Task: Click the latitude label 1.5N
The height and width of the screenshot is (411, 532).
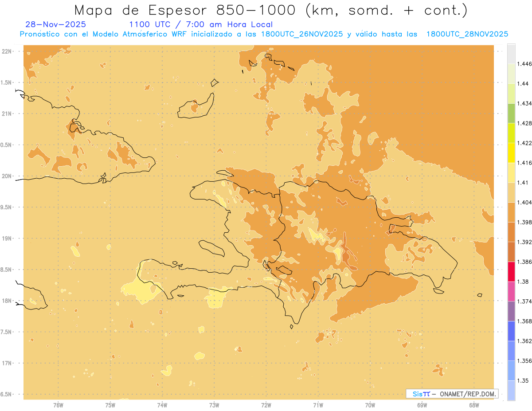Action: click(6, 82)
